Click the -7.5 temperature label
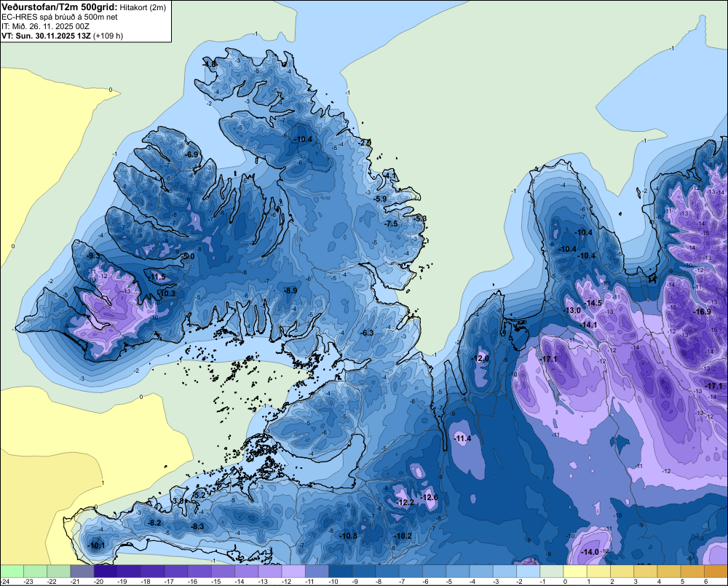The height and width of the screenshot is (586, 728). [x=392, y=223]
